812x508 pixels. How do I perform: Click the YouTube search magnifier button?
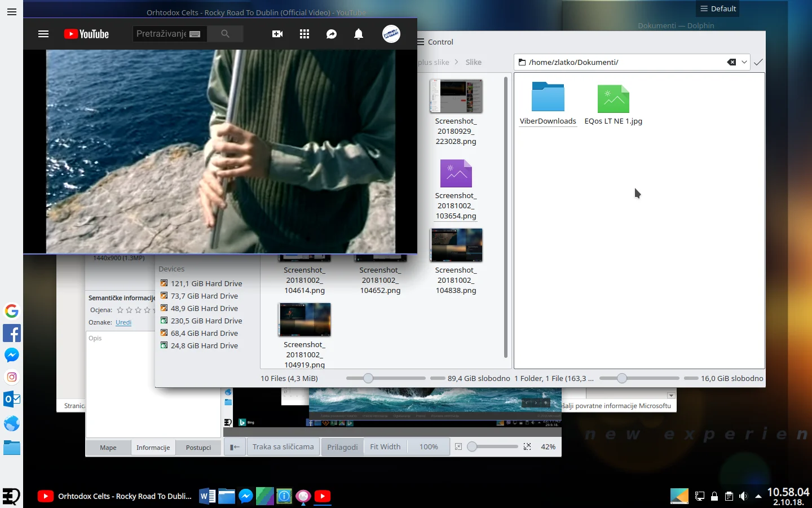[225, 34]
